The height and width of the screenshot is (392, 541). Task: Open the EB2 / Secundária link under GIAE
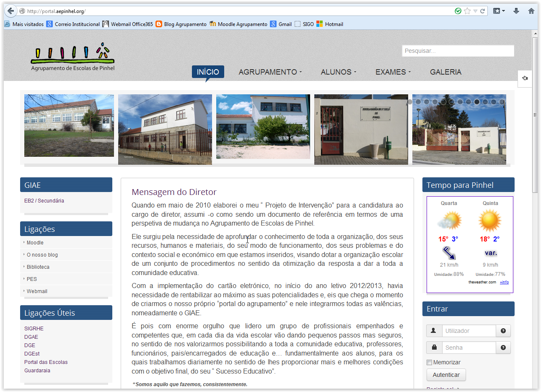(x=44, y=201)
